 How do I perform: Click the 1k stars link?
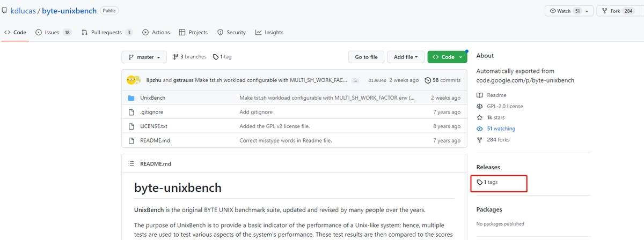pos(492,117)
